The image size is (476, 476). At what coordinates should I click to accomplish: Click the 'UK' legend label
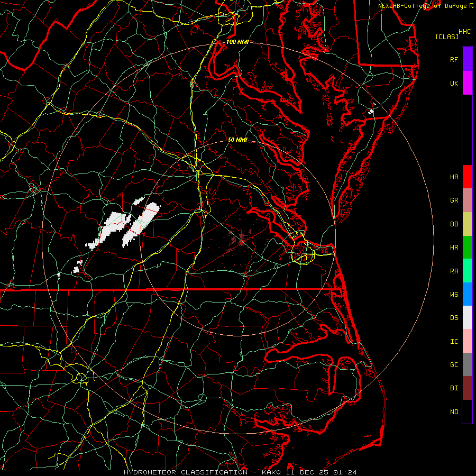[x=454, y=83]
